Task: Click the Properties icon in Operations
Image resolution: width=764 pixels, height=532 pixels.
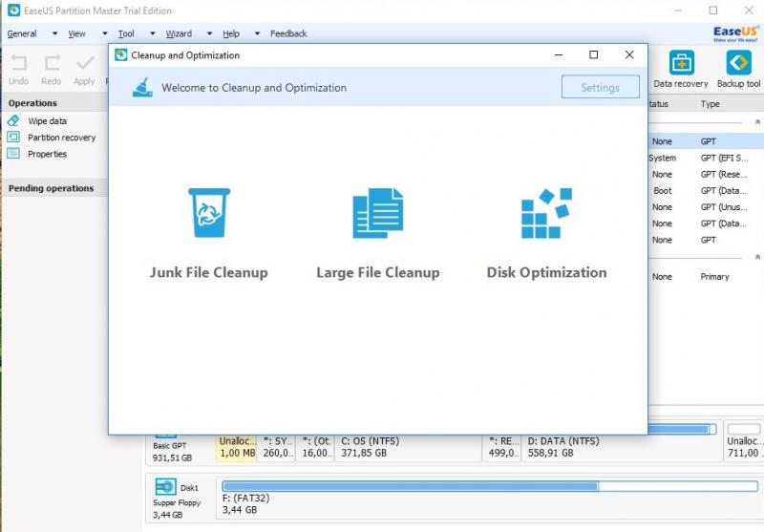Action: click(x=13, y=154)
